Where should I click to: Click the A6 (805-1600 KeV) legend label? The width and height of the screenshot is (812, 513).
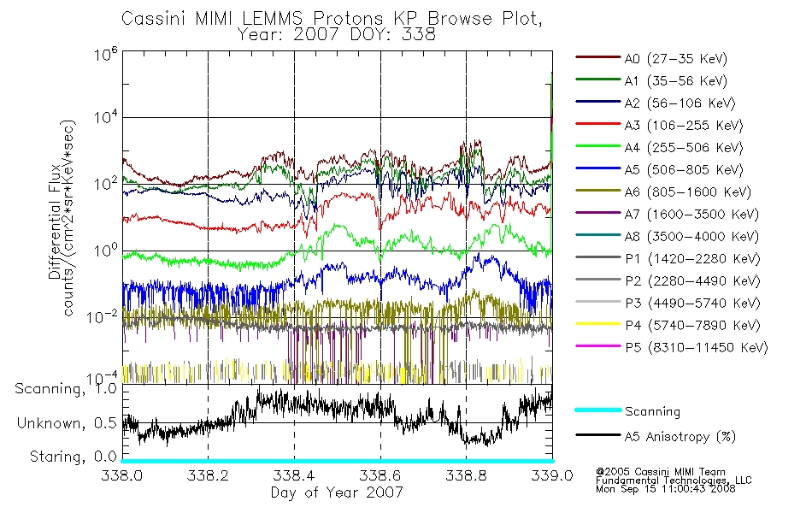[x=688, y=192]
